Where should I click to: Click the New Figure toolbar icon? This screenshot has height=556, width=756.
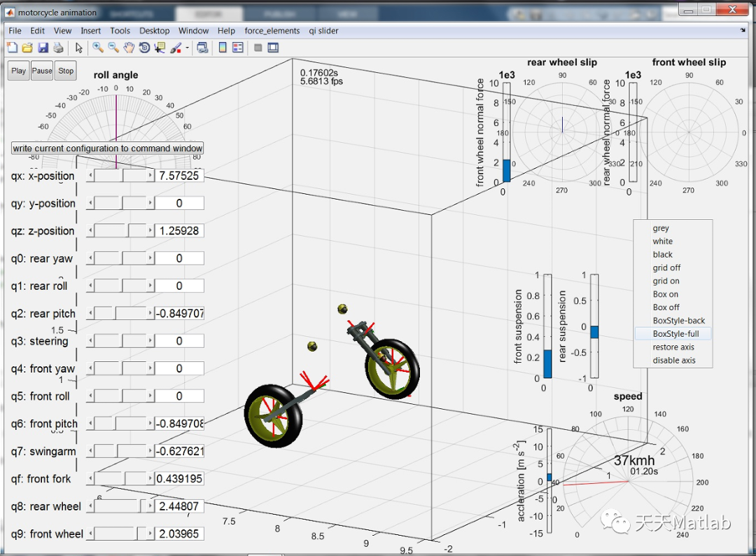(x=12, y=48)
